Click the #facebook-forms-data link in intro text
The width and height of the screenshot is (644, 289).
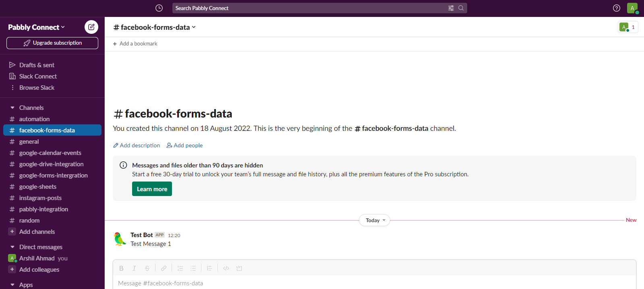click(391, 128)
